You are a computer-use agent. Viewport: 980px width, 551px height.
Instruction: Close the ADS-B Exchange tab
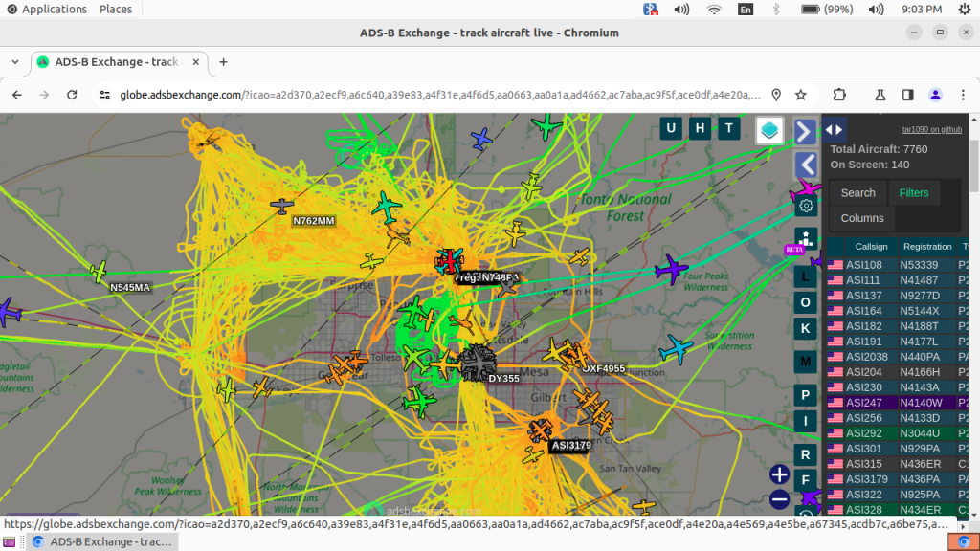(195, 62)
